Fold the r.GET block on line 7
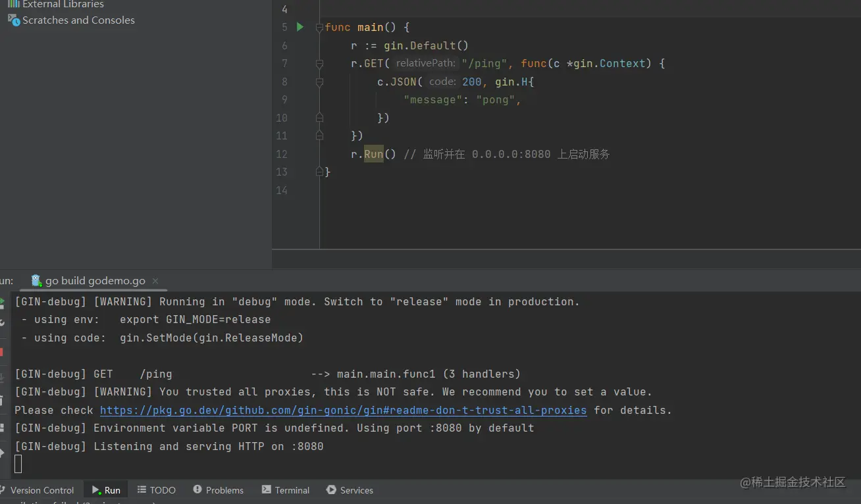 click(x=319, y=64)
